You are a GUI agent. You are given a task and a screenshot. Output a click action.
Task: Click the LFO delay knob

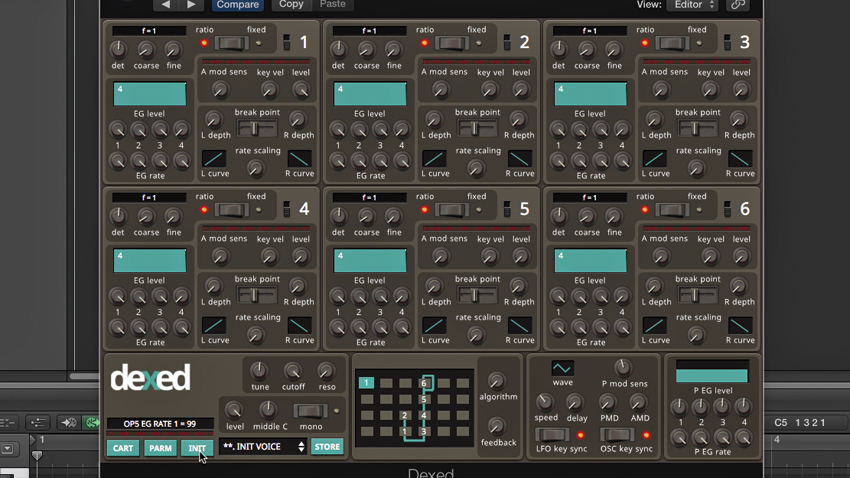575,403
